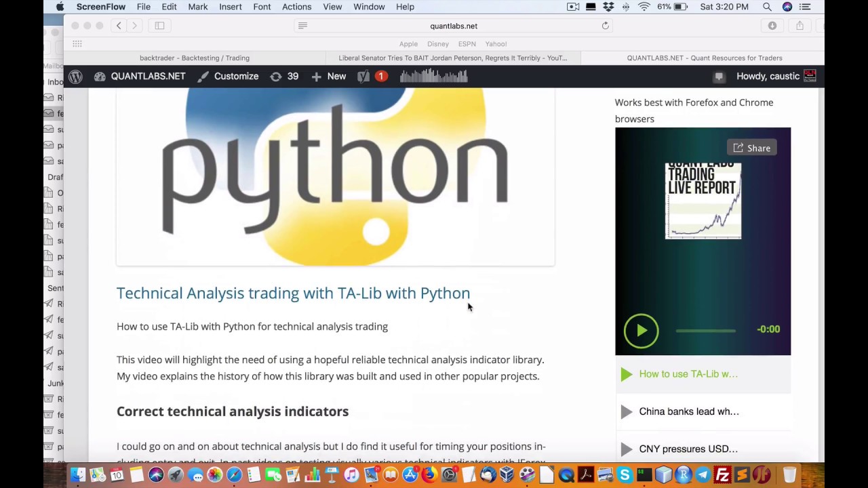This screenshot has height=488, width=868.
Task: Switch to the QUANTLABS.NET Quant Resources tab
Action: click(704, 58)
